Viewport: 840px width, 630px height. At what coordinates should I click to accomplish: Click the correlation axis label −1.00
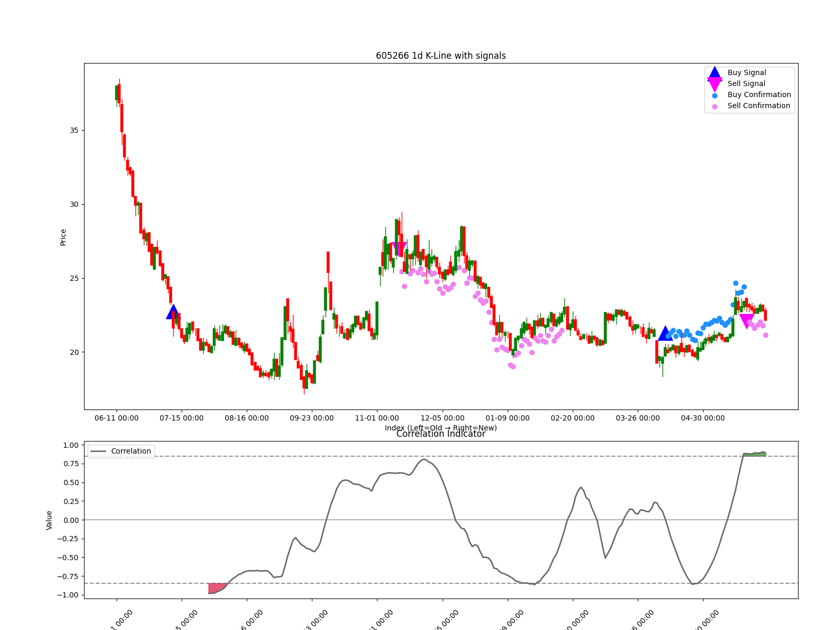tap(68, 595)
